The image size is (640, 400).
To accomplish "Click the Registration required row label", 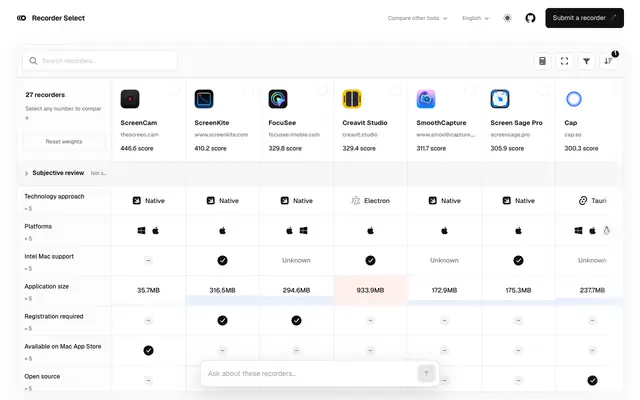I will click(54, 316).
